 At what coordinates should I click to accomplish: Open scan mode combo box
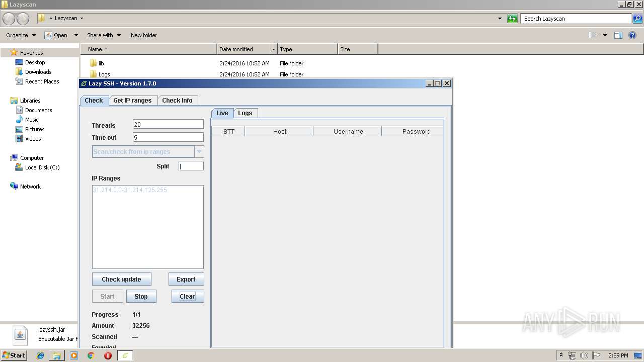pos(148,152)
